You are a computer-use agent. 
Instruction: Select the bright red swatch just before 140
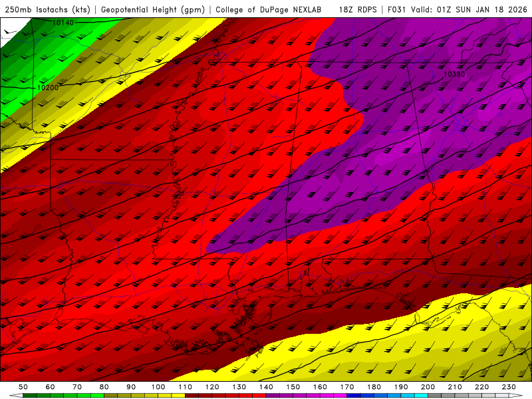[259, 396]
